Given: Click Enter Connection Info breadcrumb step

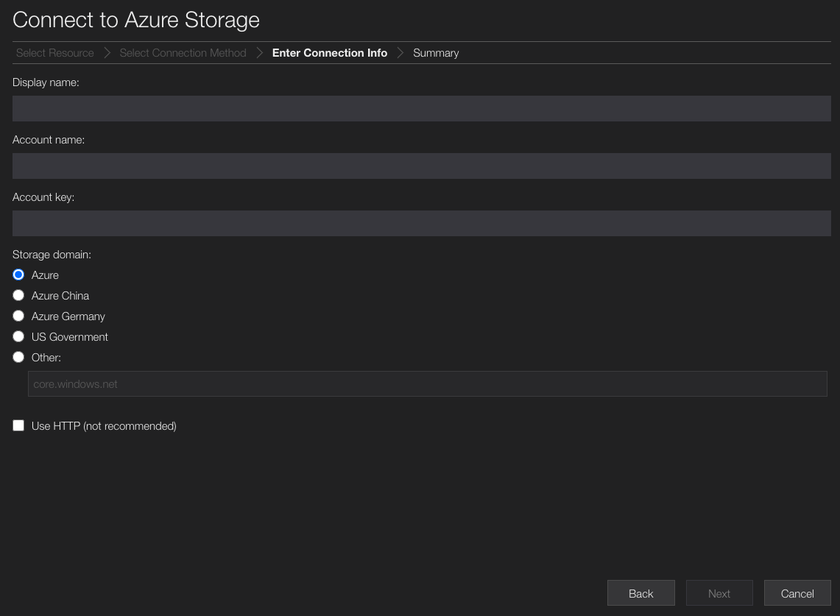Looking at the screenshot, I should (x=330, y=53).
